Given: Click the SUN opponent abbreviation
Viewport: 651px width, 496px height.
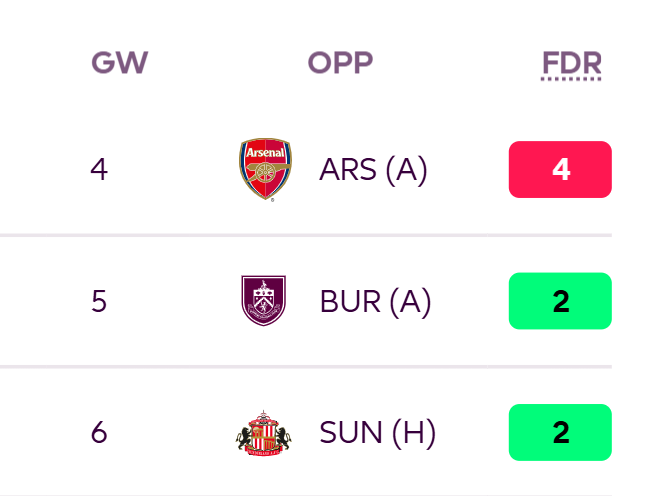Looking at the screenshot, I should tap(347, 433).
